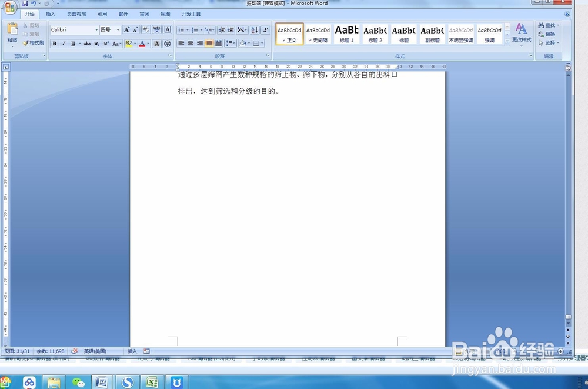Screen dimensions: 588x389
Task: Switch to the 页面布局 (Page Layout) tab
Action: [x=76, y=14]
